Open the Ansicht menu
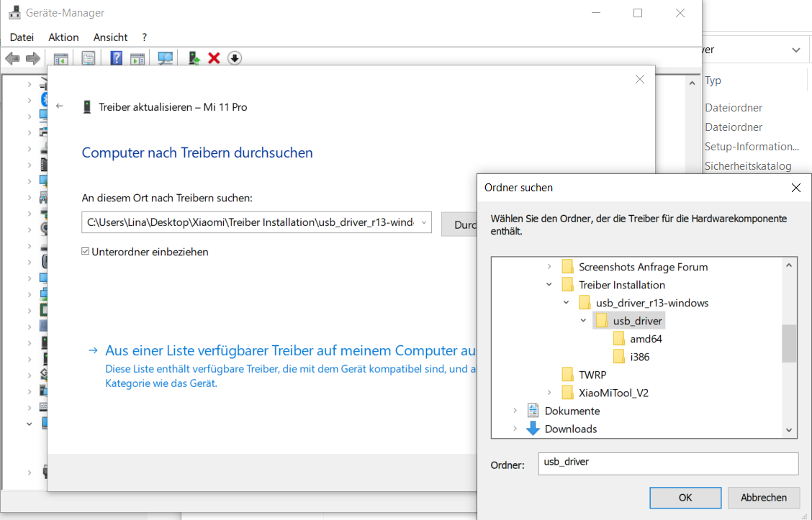812x520 pixels. point(110,37)
